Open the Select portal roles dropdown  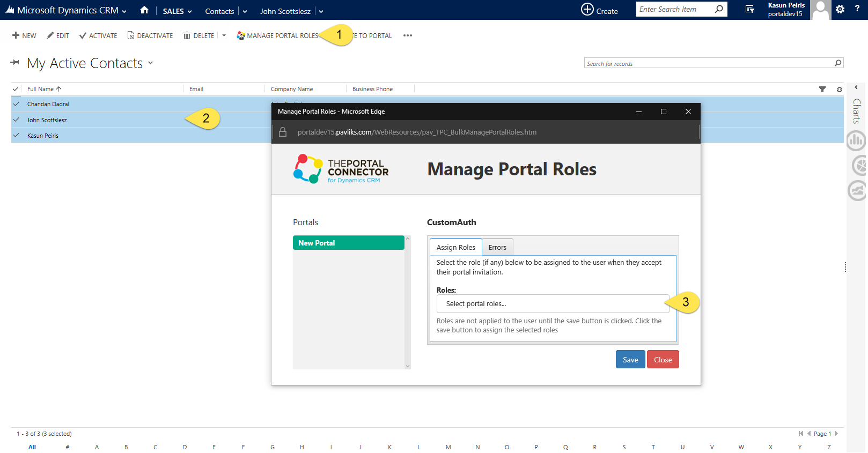coord(553,303)
